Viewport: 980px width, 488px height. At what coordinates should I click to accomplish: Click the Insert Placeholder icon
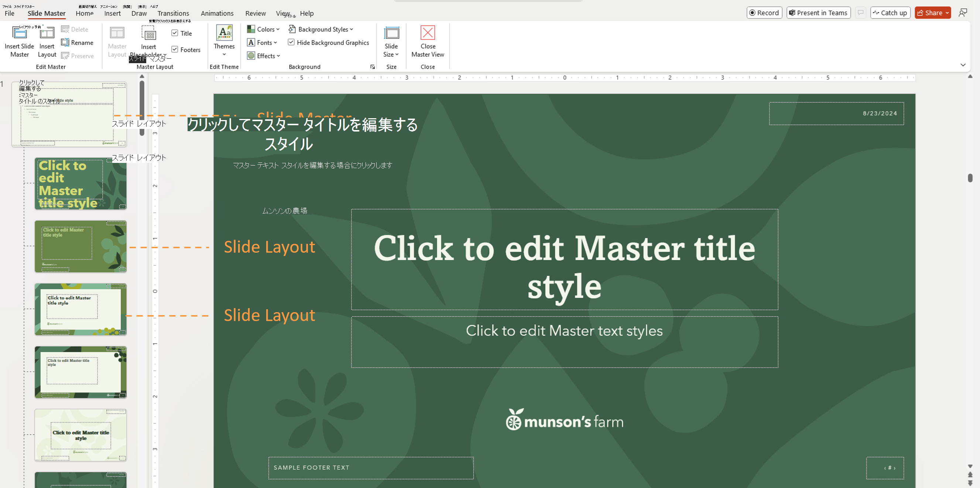click(148, 33)
